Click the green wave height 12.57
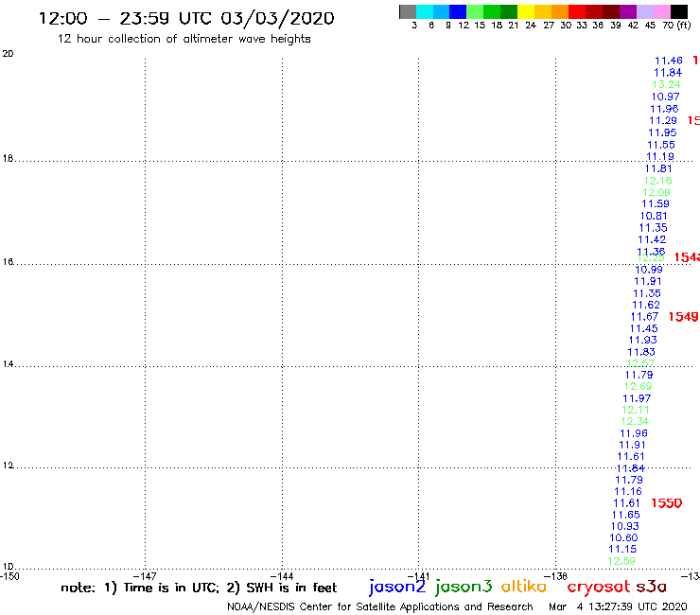 click(x=640, y=363)
